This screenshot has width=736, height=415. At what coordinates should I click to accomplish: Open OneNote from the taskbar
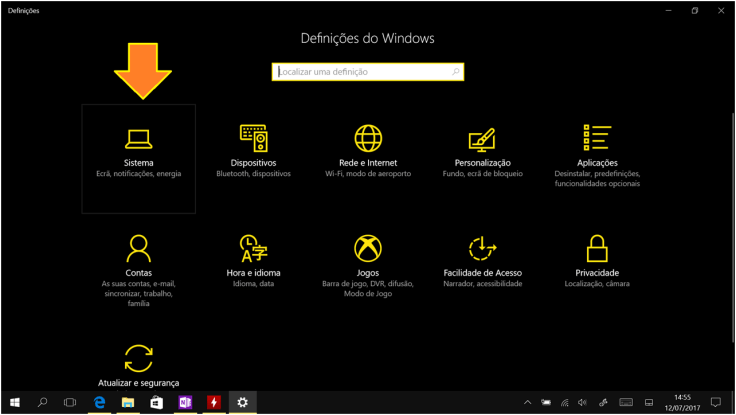click(x=185, y=402)
